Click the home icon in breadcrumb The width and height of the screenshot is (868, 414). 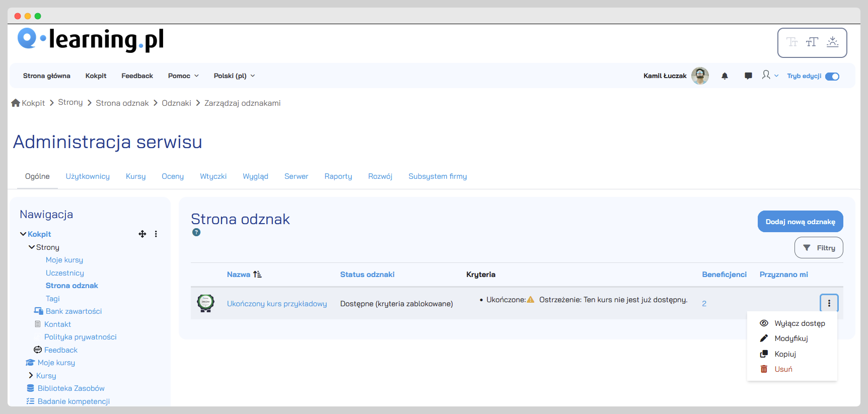point(16,103)
